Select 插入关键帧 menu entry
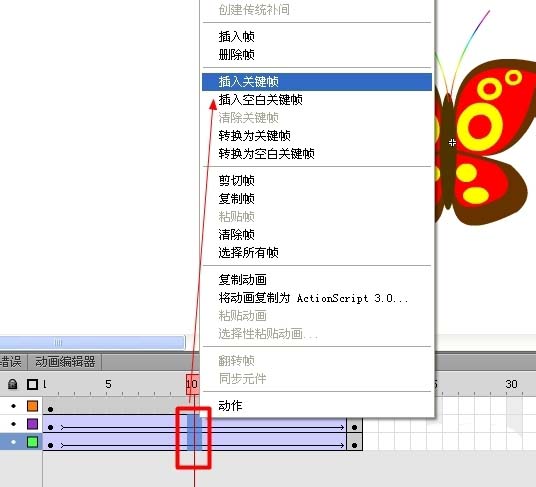The width and height of the screenshot is (536, 487). [317, 82]
